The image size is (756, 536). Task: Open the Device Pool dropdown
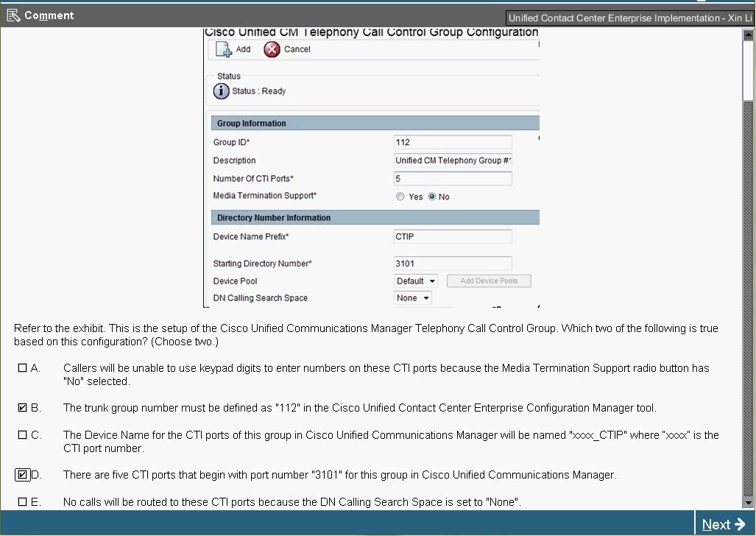pyautogui.click(x=416, y=281)
